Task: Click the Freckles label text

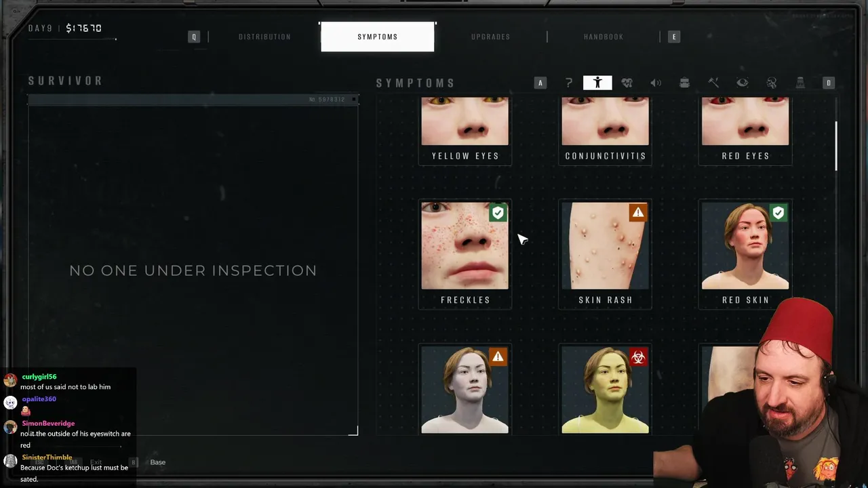Action: (465, 300)
